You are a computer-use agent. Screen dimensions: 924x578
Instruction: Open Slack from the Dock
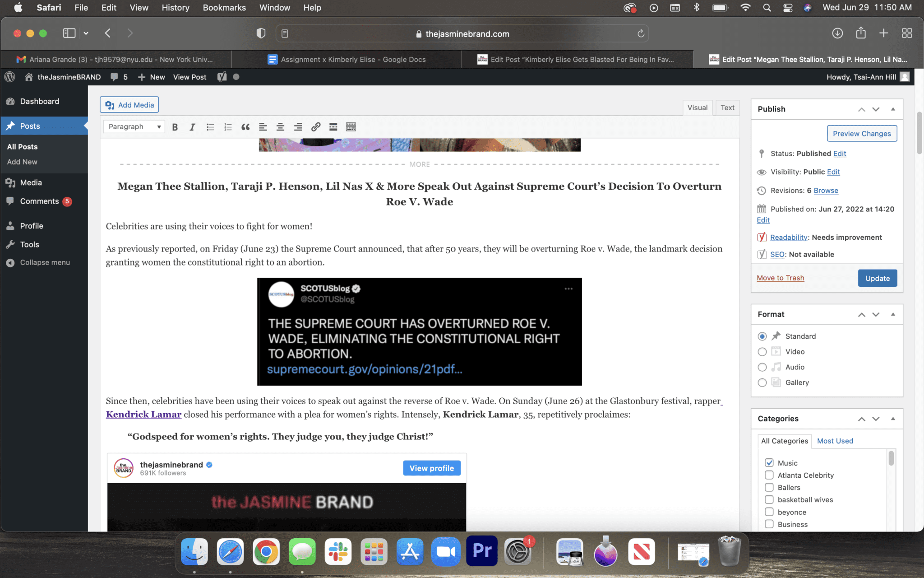(x=338, y=551)
